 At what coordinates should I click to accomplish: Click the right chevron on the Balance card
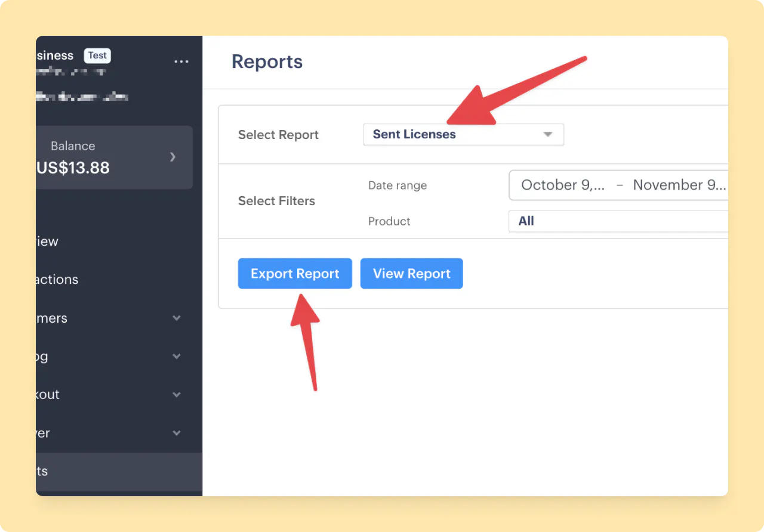pyautogui.click(x=172, y=157)
